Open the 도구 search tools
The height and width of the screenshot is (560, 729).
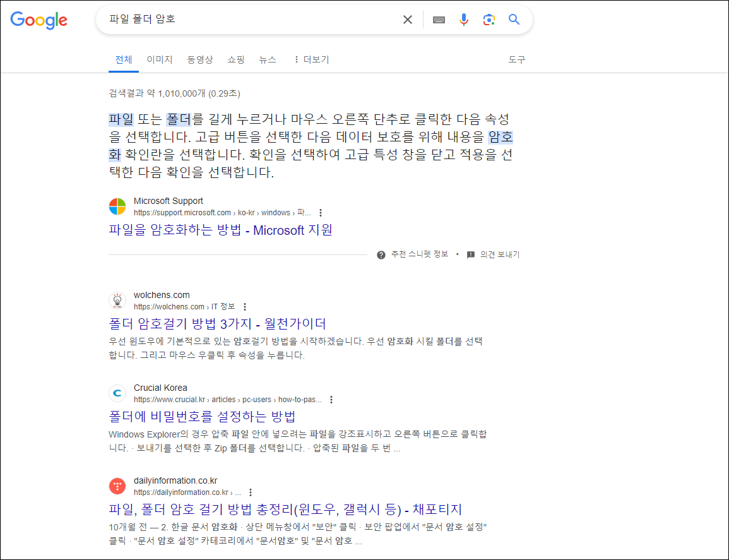pos(516,59)
